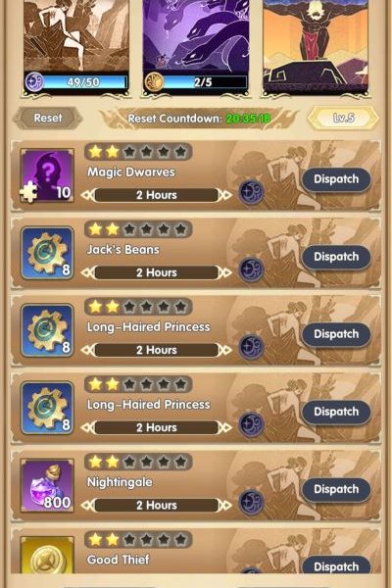The image size is (392, 588).
Task: Dispatch the Jack's Beans quest
Action: [336, 257]
